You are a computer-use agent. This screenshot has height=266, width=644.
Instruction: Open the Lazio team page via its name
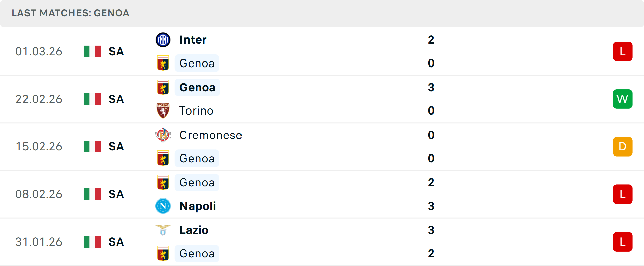click(194, 230)
